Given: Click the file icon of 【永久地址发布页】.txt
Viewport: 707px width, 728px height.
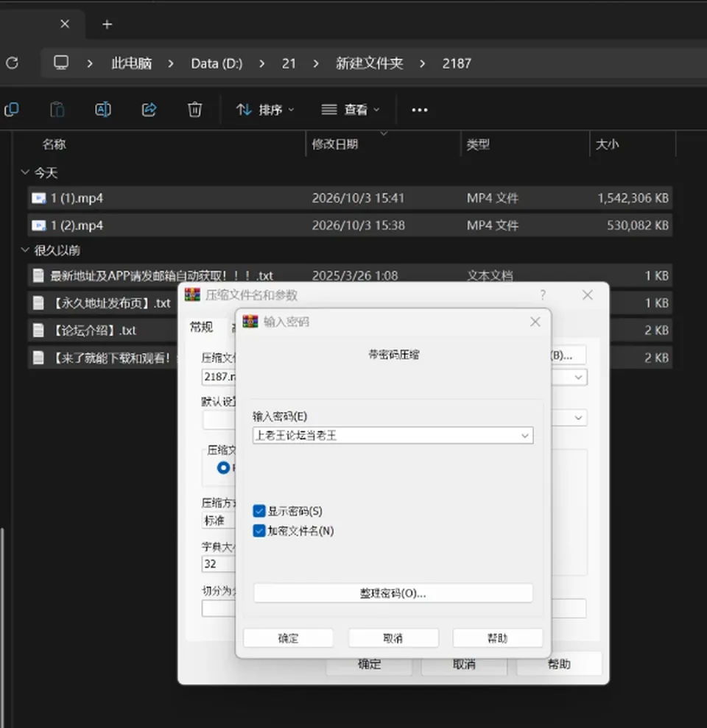Looking at the screenshot, I should (38, 303).
